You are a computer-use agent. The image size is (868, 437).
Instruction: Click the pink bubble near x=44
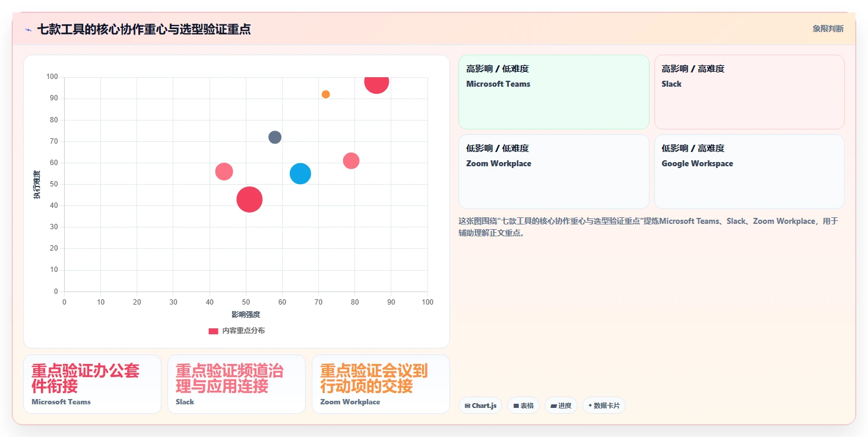224,172
